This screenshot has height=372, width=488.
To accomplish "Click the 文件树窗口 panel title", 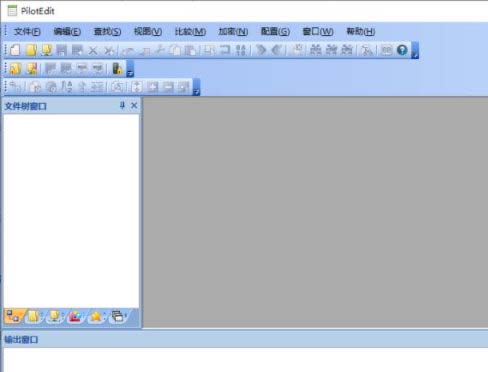I will (25, 106).
